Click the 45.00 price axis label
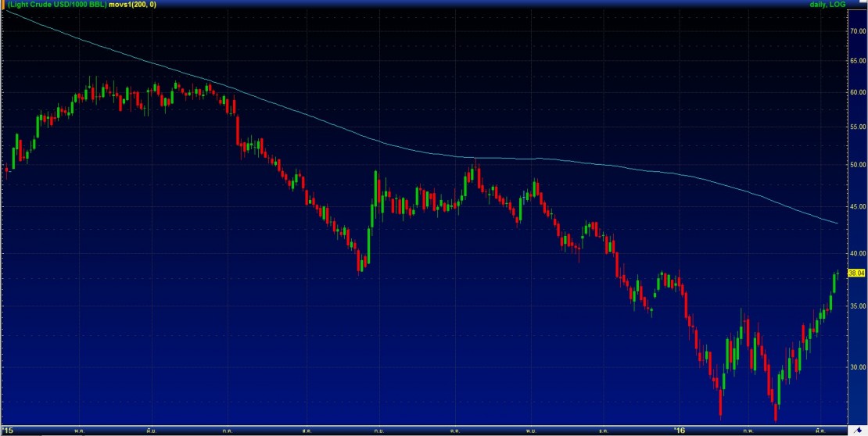Screen dimensions: 868x436 (857, 207)
